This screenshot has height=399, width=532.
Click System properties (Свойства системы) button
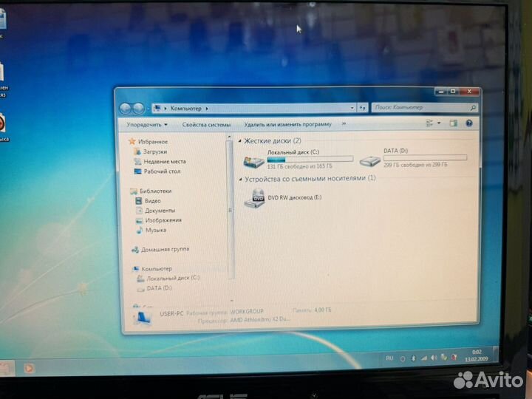point(206,125)
